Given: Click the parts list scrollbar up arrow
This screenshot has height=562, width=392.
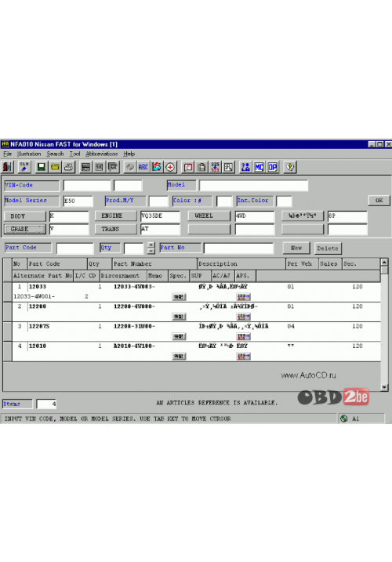Looking at the screenshot, I should tap(384, 263).
